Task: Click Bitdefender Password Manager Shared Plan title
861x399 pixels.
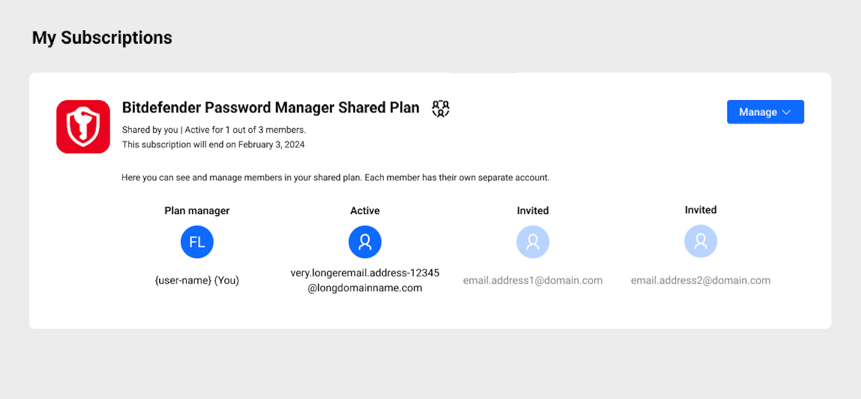Action: pos(271,108)
